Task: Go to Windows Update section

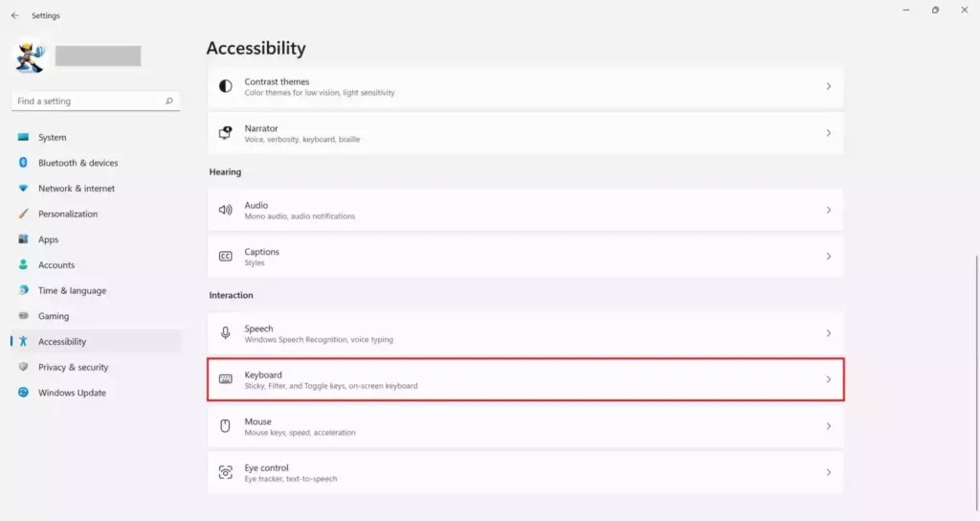Action: coord(72,393)
